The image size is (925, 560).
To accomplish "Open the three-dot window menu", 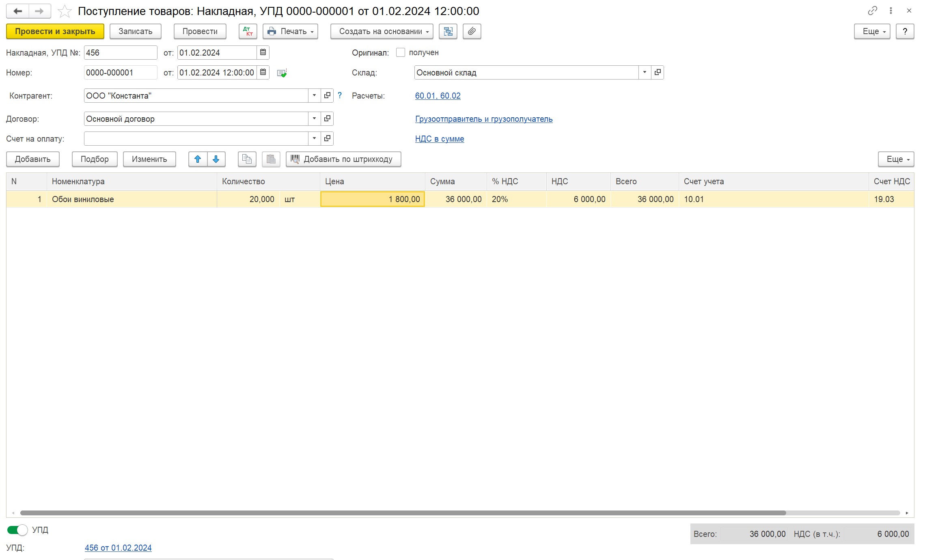I will tap(891, 11).
